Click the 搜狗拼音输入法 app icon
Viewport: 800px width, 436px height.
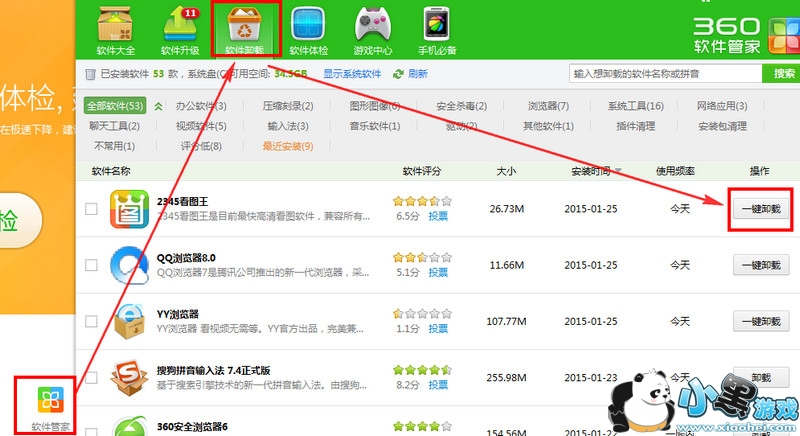[129, 377]
